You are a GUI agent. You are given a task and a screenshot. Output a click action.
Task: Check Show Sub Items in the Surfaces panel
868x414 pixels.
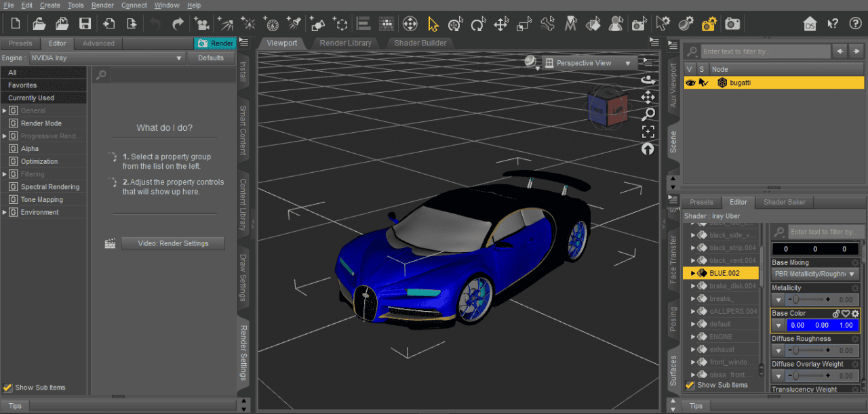[690, 385]
